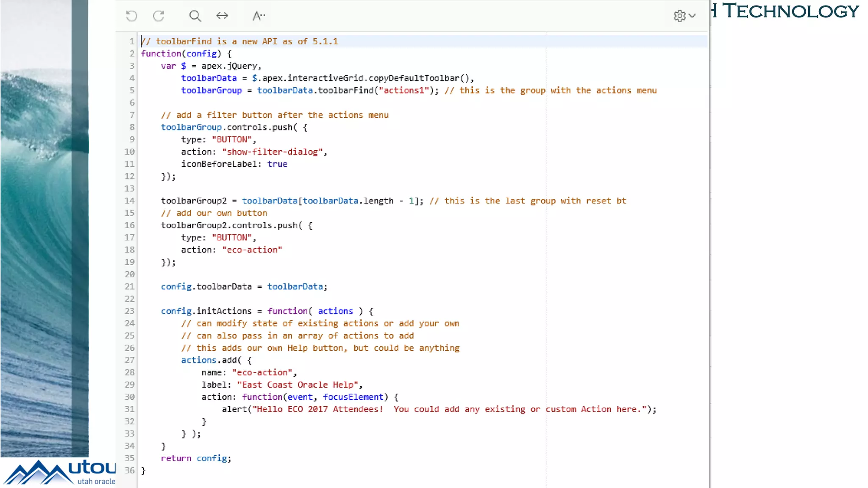Image resolution: width=868 pixels, height=488 pixels.
Task: Expand the chevron next to settings gear
Action: (693, 16)
